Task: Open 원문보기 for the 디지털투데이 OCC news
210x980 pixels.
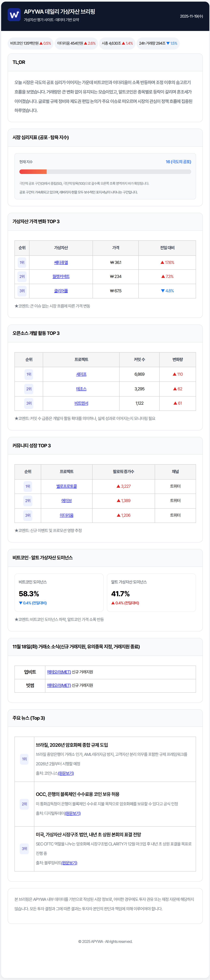Action: point(73,813)
